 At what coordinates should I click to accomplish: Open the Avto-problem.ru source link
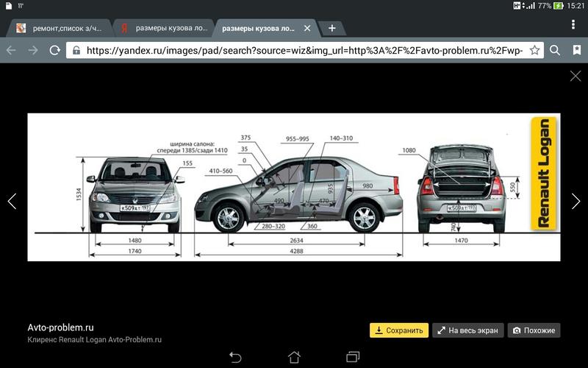pyautogui.click(x=60, y=328)
